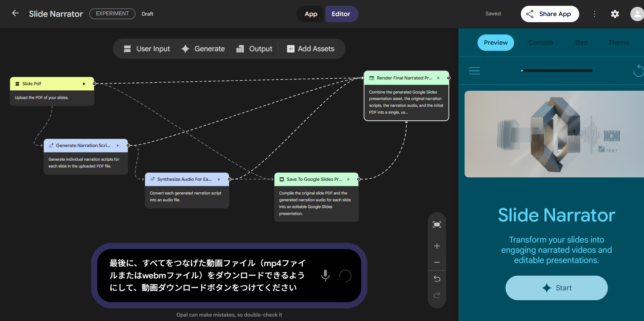The image size is (644, 321).
Task: Switch to App view toggle
Action: click(x=311, y=14)
